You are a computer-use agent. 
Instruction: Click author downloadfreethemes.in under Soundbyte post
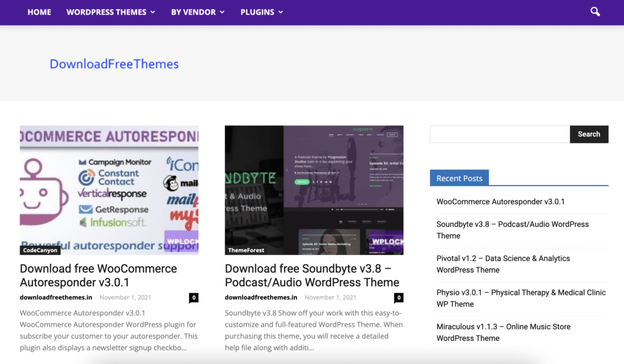[x=261, y=298]
